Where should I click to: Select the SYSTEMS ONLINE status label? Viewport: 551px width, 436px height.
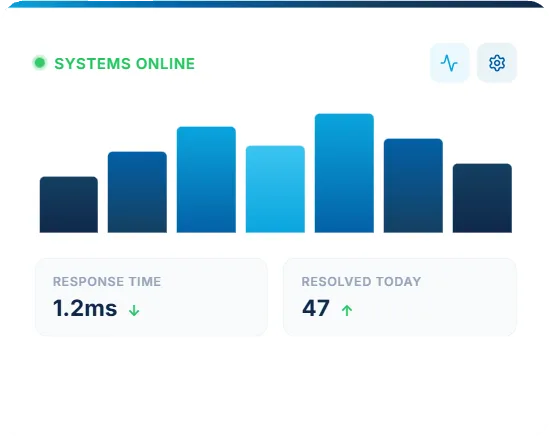[x=124, y=64]
